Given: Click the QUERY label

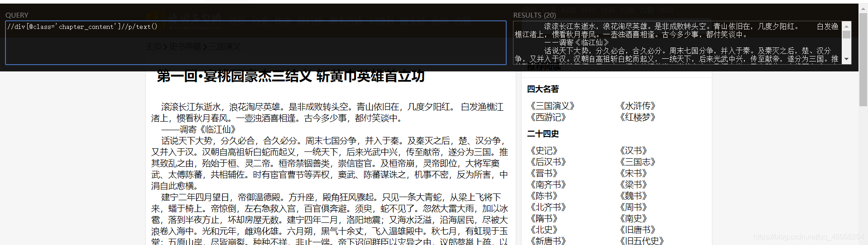Looking at the screenshot, I should tap(17, 15).
